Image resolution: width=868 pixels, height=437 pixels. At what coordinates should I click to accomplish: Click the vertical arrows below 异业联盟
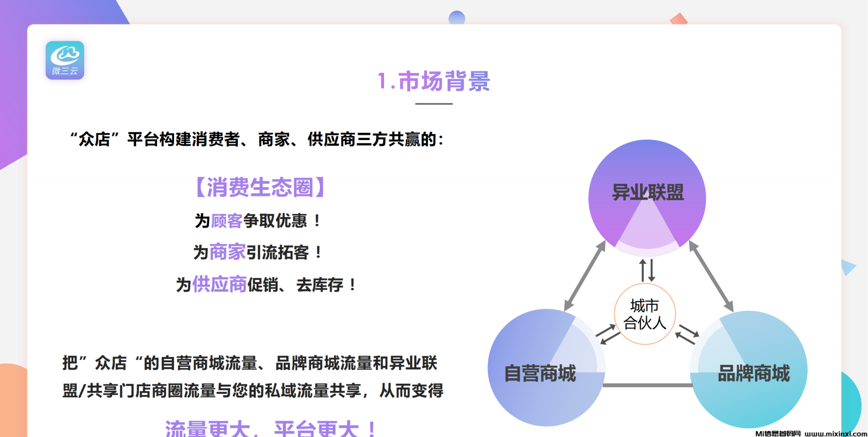coord(647,270)
